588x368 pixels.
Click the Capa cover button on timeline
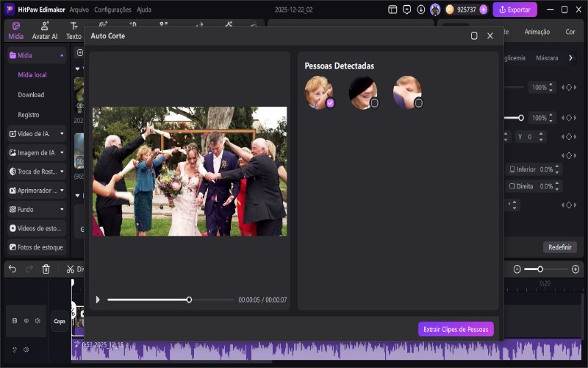pyautogui.click(x=60, y=321)
